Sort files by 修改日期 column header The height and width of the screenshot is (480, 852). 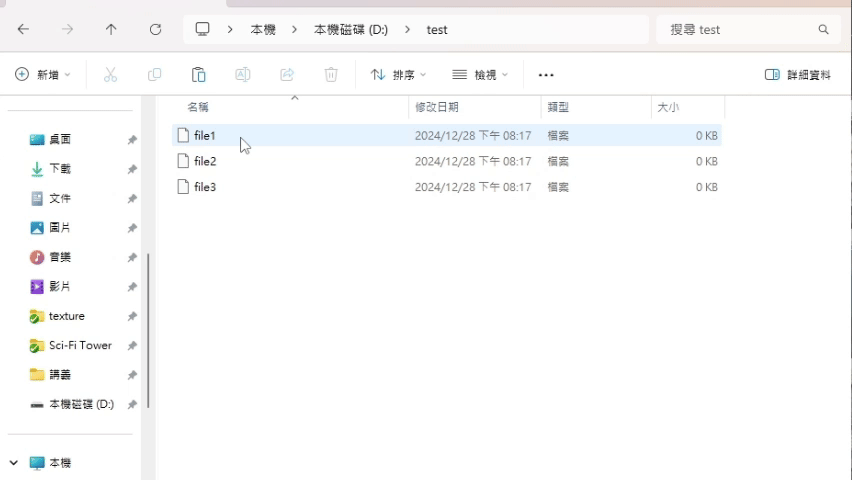pyautogui.click(x=437, y=107)
